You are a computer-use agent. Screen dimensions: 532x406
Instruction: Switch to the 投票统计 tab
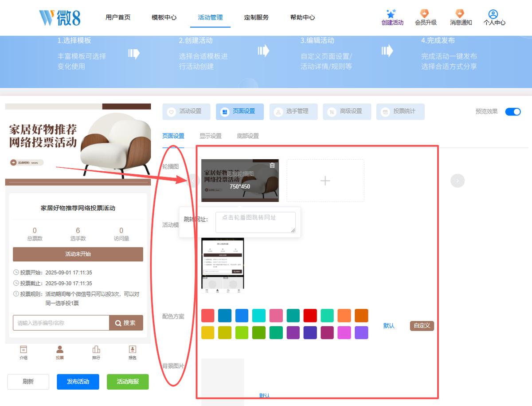pos(400,112)
